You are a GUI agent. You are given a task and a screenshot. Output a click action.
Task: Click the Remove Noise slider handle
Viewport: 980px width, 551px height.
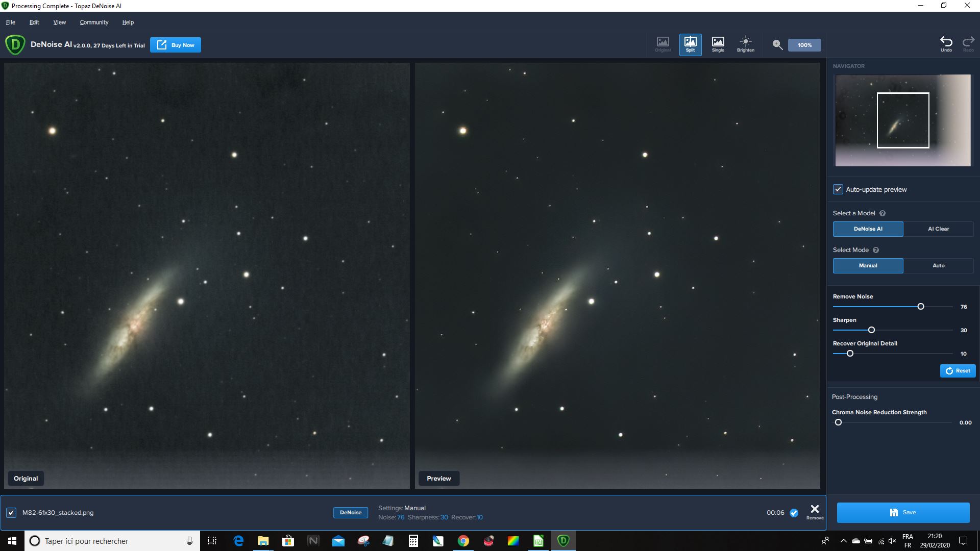[x=921, y=307]
